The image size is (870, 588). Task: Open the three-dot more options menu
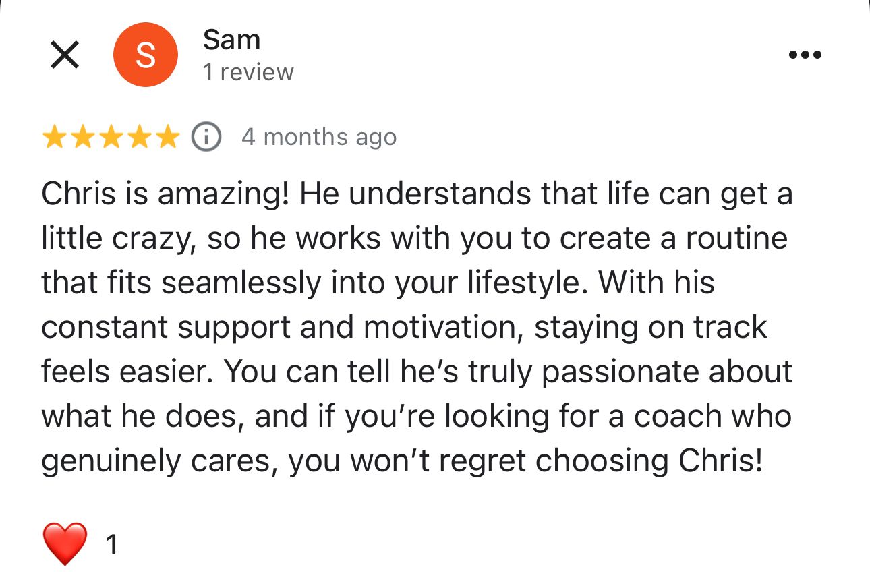click(805, 55)
